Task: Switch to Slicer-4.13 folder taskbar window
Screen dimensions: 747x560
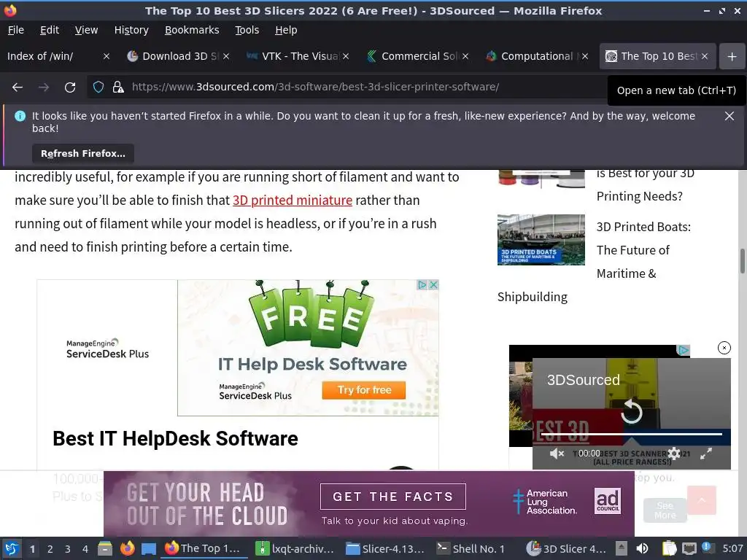Action: (385, 548)
